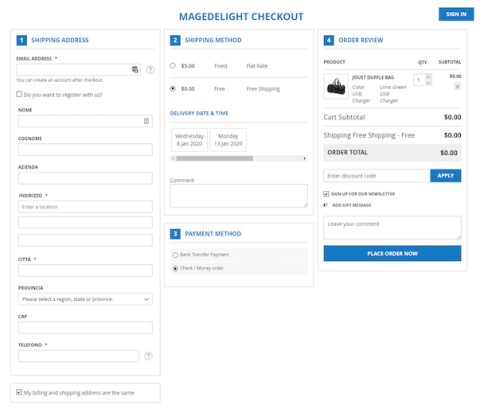Select the $0.00 Free Shipping radio button
Viewport: 480px width, 409px height.
point(173,89)
